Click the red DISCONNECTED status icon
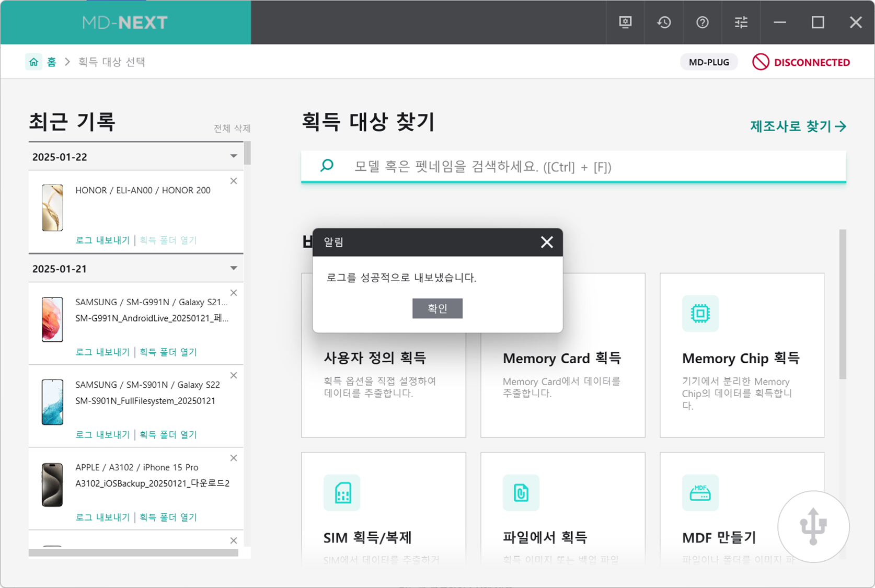This screenshot has height=588, width=875. coord(761,62)
